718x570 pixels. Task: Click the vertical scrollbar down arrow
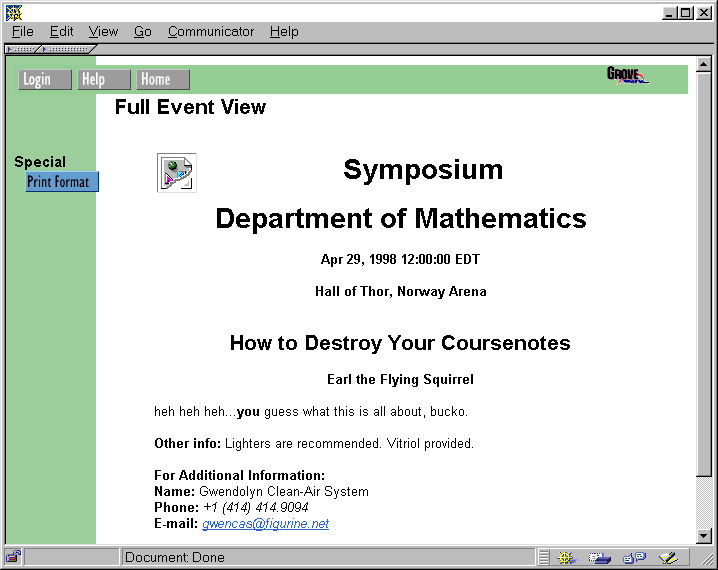(x=703, y=535)
